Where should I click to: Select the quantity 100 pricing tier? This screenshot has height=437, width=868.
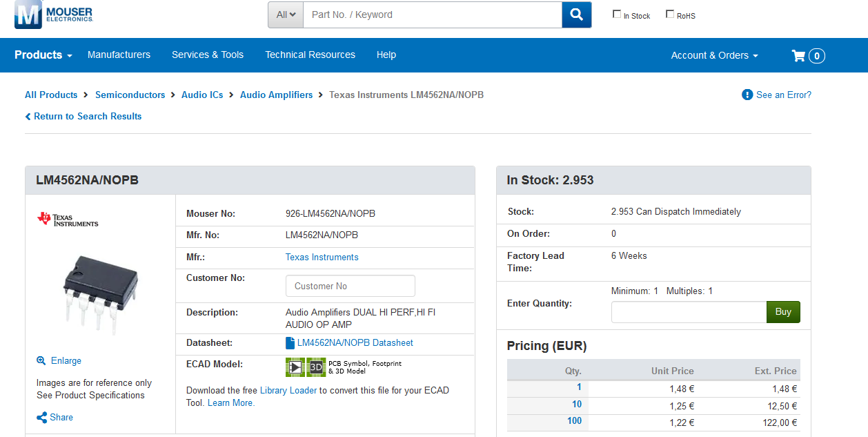tap(575, 420)
